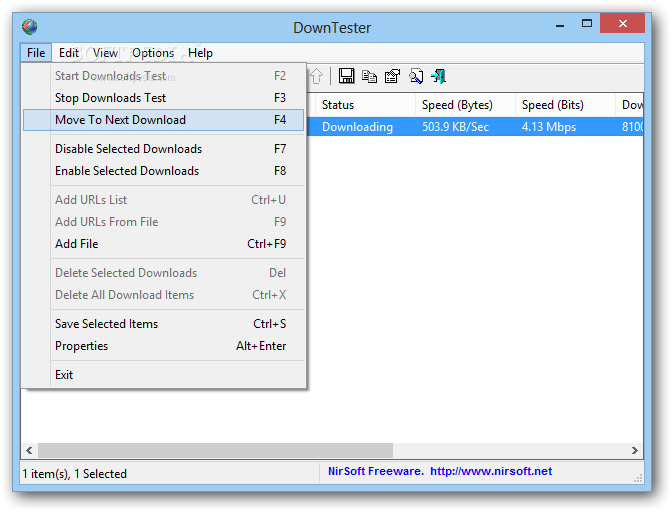Choose Stop Downloads Test
This screenshot has height=512, width=672.
[164, 98]
